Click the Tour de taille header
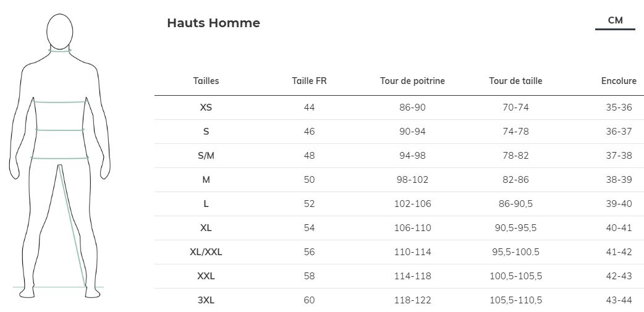 tap(515, 81)
